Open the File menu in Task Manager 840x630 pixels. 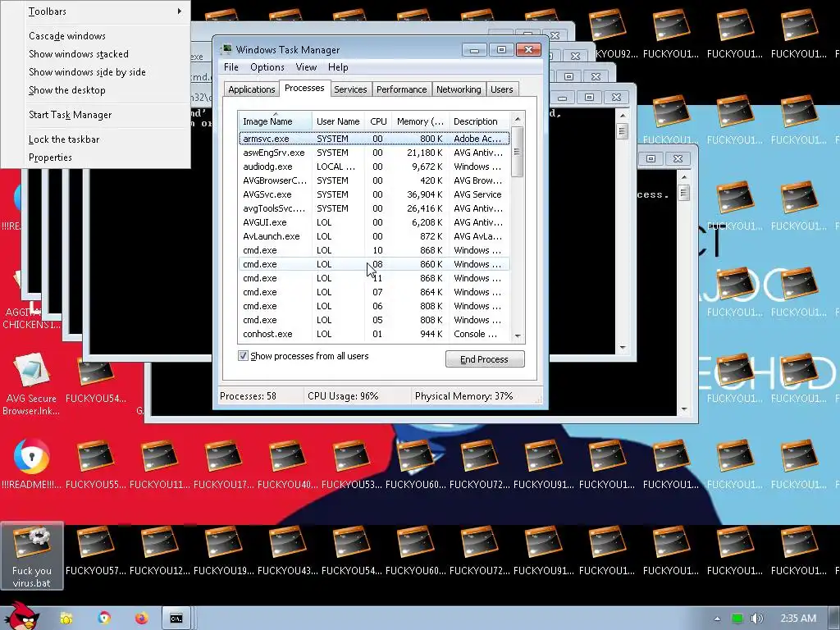231,67
